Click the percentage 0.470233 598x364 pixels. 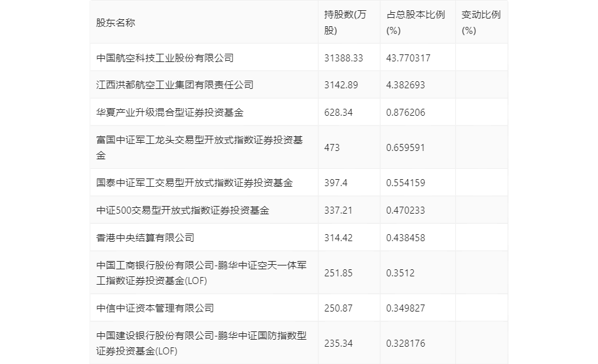pyautogui.click(x=405, y=210)
